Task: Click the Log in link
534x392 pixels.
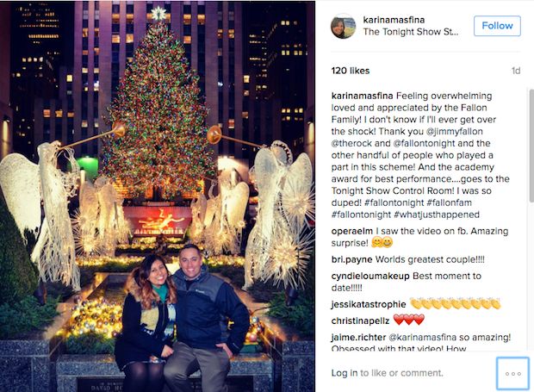Action: [345, 373]
